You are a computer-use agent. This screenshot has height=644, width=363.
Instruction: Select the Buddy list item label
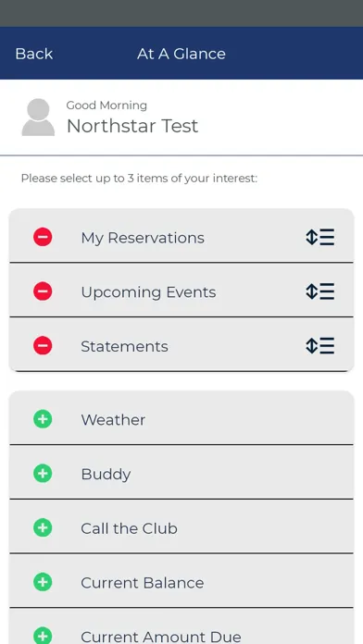tap(106, 475)
